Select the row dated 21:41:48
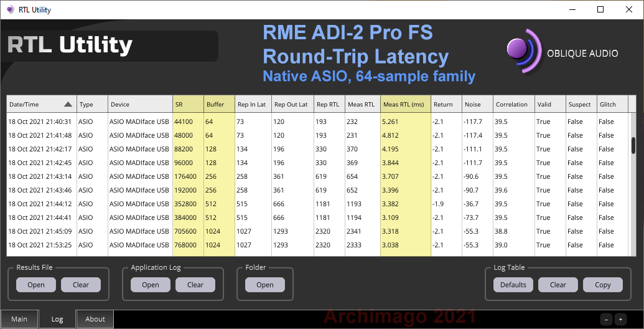Screen dimensions: 644x329 (317, 135)
